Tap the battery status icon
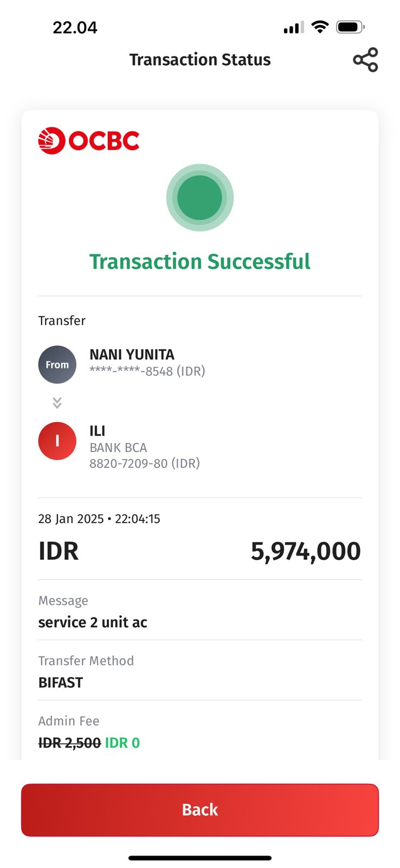 [350, 27]
